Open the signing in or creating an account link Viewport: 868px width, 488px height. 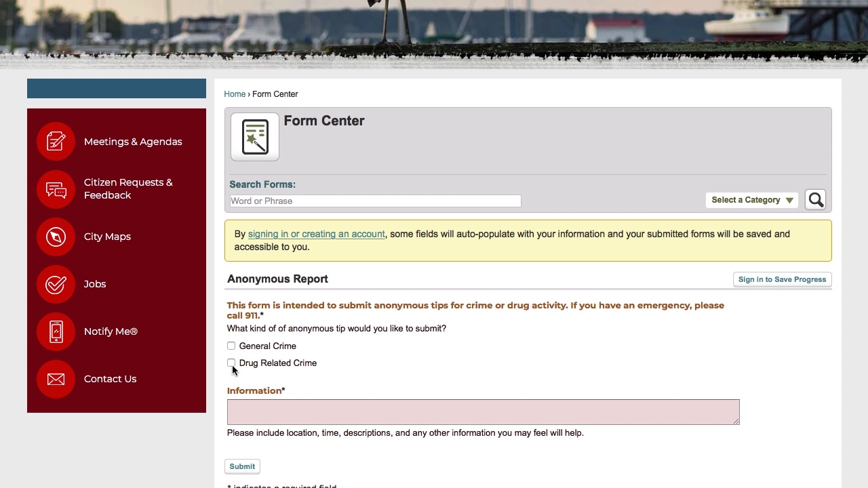[317, 234]
